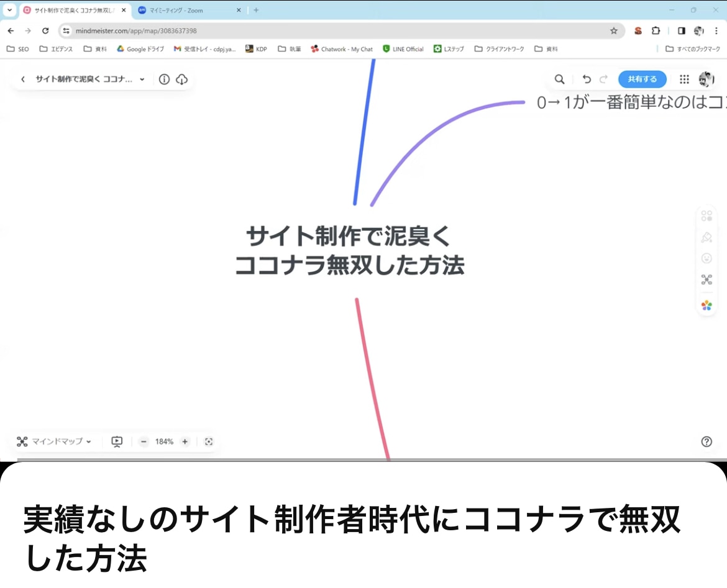
Task: Open the KDP bookmark
Action: [256, 48]
